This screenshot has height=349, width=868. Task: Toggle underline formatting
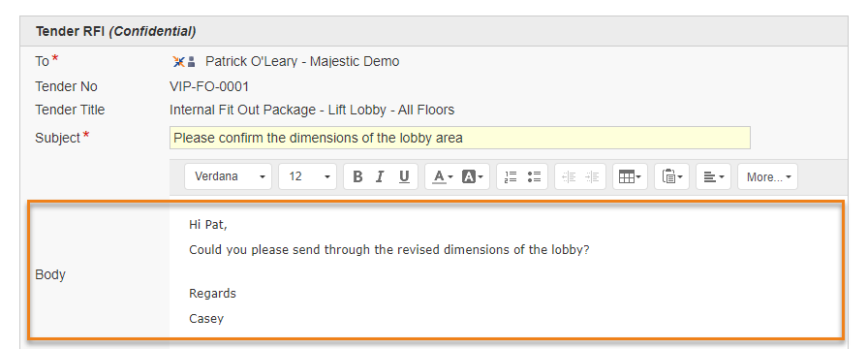[404, 176]
